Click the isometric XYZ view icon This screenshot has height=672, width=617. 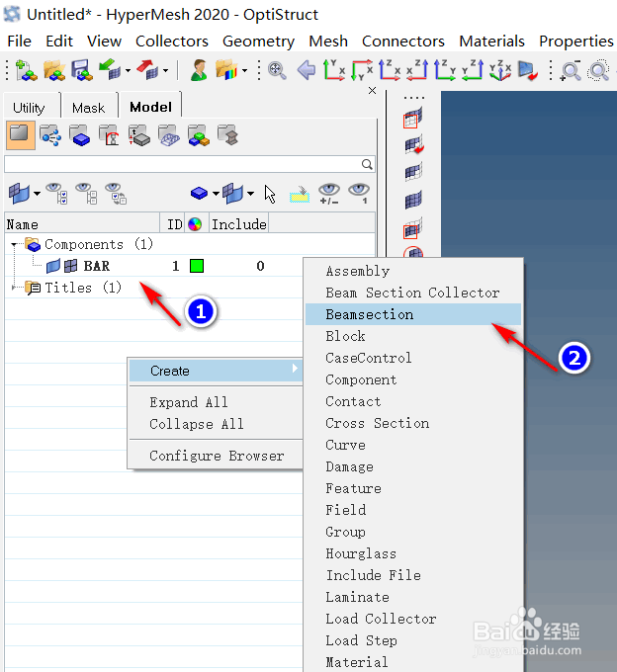500,70
